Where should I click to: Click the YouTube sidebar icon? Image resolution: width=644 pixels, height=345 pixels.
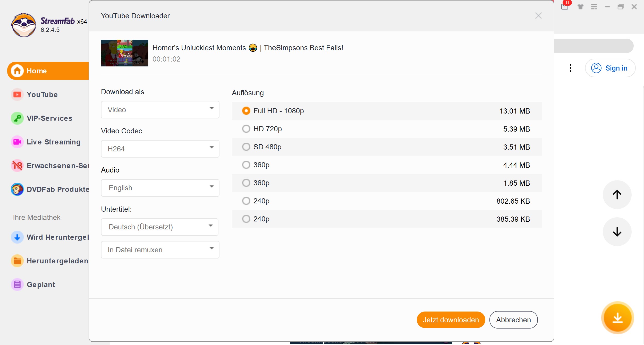[x=17, y=94]
